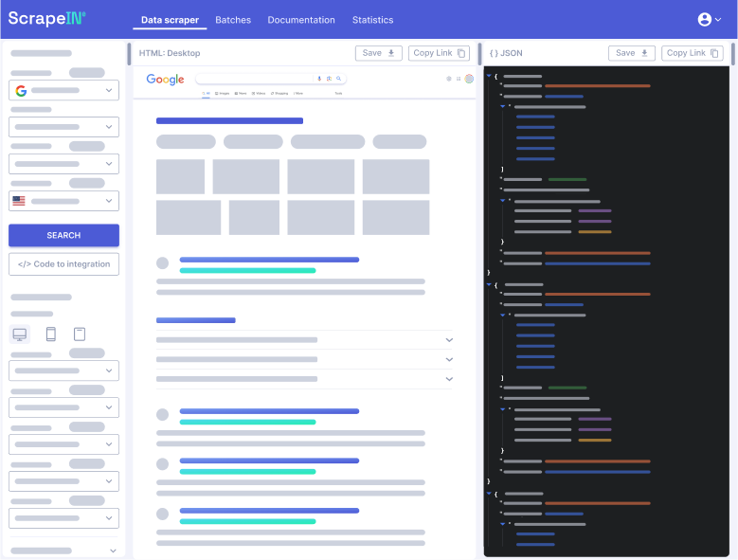The width and height of the screenshot is (738, 560).
Task: Collapse the first JSON object node
Action: (x=488, y=76)
